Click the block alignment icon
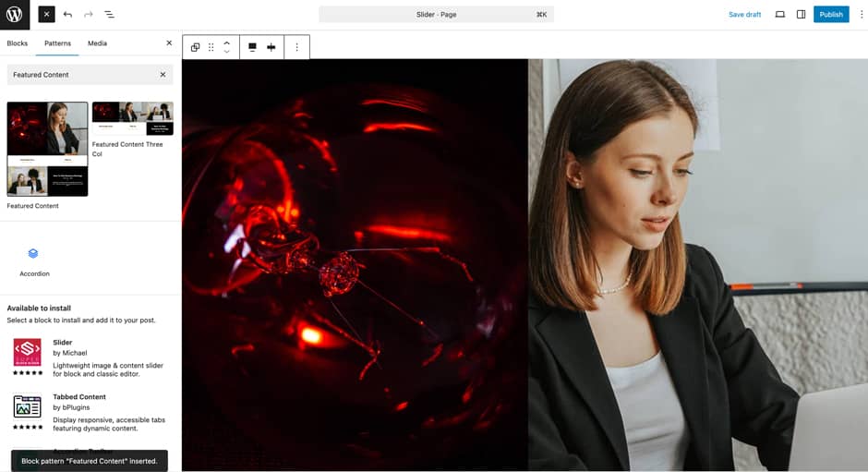The width and height of the screenshot is (868, 472). [252, 47]
